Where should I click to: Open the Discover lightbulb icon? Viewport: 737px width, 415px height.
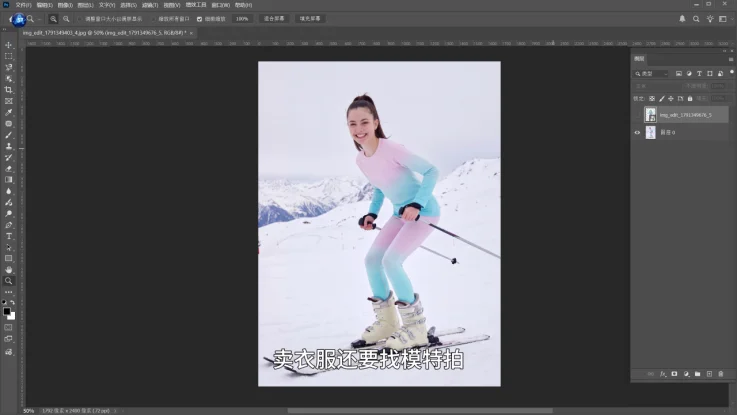point(710,19)
